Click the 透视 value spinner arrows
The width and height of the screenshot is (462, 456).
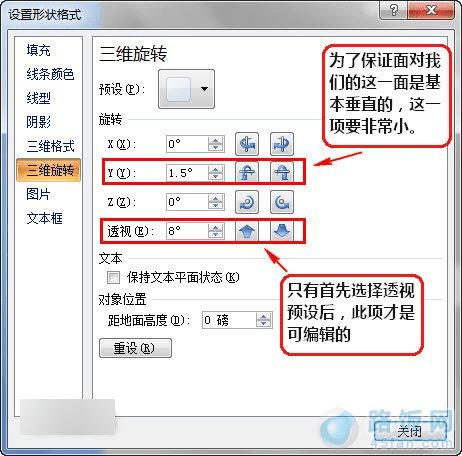pos(215,230)
